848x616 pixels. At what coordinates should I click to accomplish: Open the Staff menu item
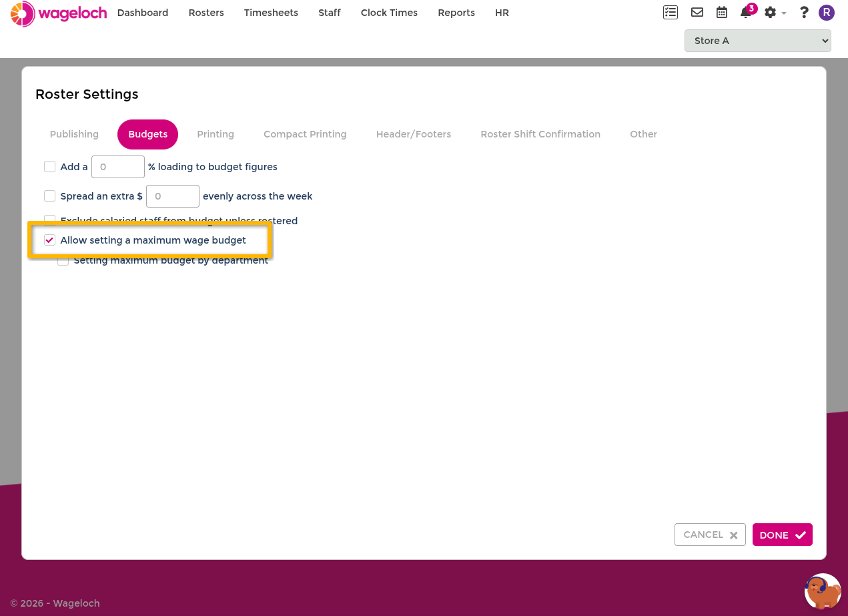point(330,13)
